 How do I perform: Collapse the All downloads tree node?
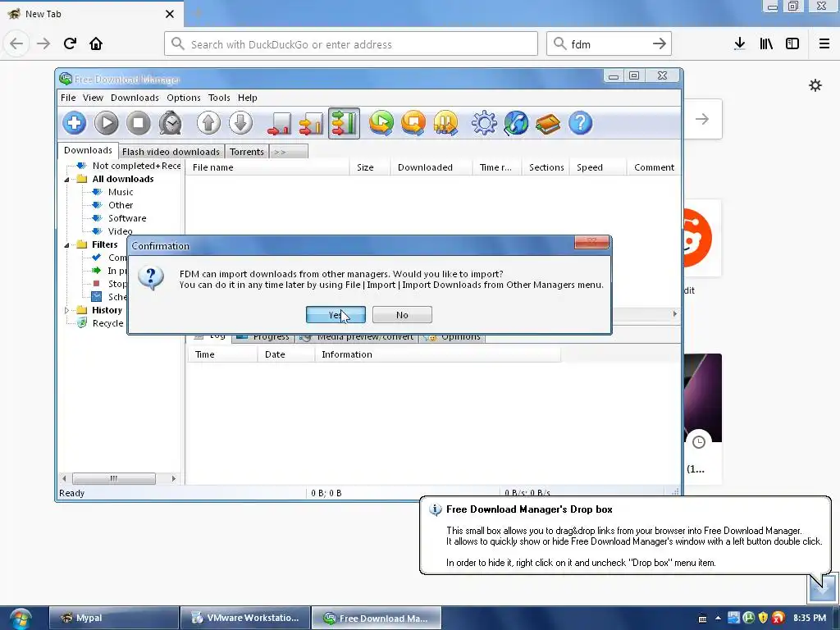click(67, 180)
